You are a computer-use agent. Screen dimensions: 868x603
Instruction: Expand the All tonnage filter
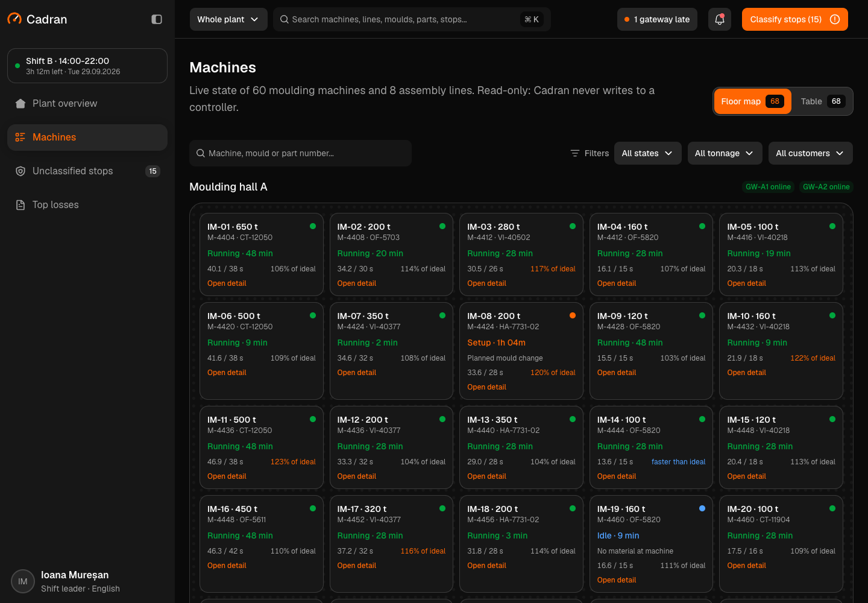click(725, 154)
